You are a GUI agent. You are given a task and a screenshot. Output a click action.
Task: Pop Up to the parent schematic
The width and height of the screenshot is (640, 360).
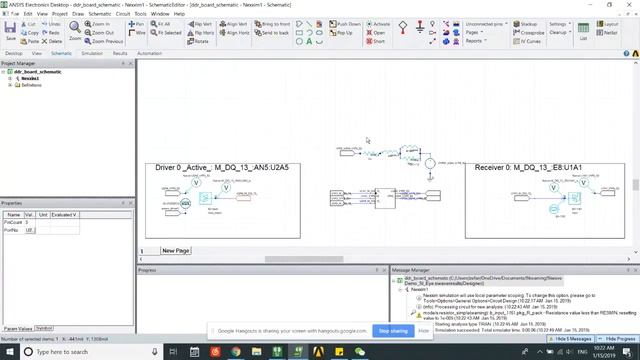(x=340, y=33)
